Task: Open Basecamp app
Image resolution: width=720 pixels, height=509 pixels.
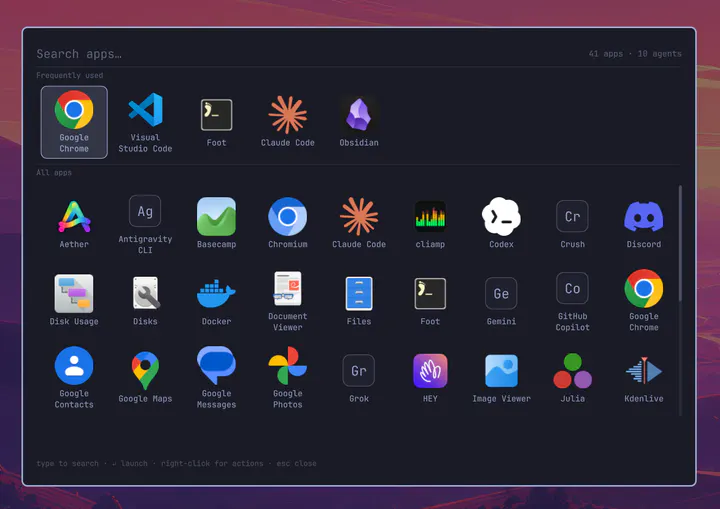Action: [x=216, y=224]
